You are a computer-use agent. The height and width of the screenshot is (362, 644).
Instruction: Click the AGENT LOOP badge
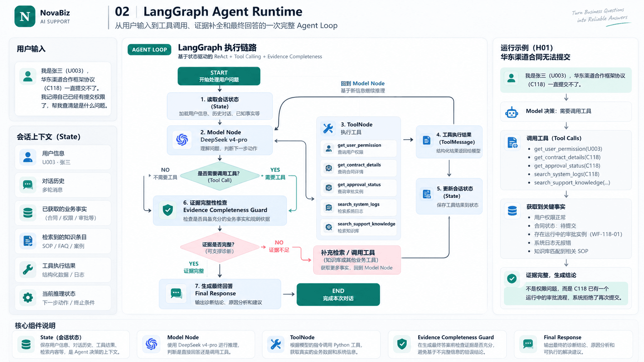[149, 50]
